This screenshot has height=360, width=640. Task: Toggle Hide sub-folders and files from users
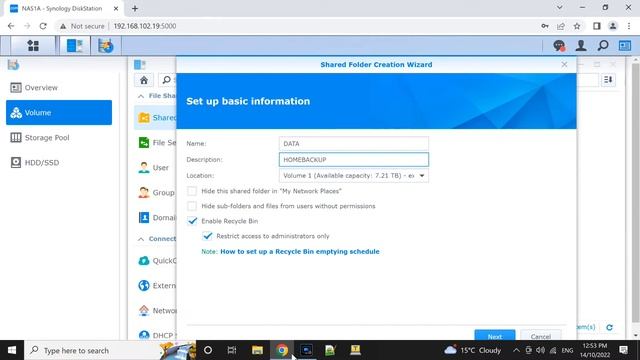pos(191,206)
